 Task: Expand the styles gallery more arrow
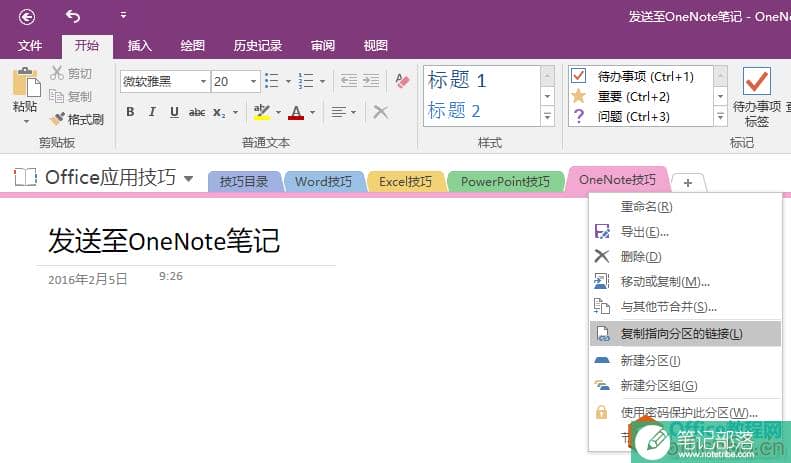(x=547, y=117)
